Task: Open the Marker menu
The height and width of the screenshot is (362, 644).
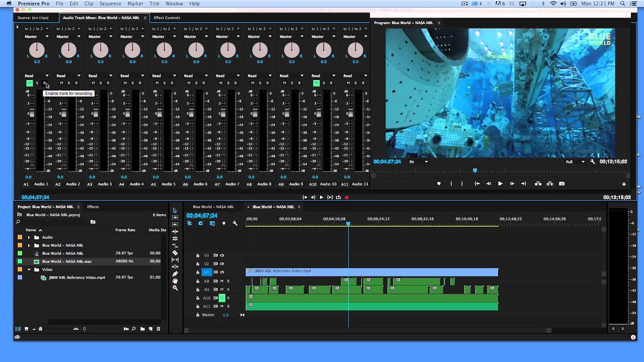Action: 135,4
